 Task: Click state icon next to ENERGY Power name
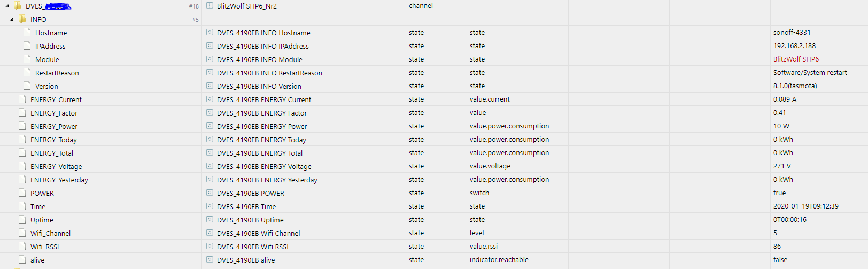coord(210,126)
